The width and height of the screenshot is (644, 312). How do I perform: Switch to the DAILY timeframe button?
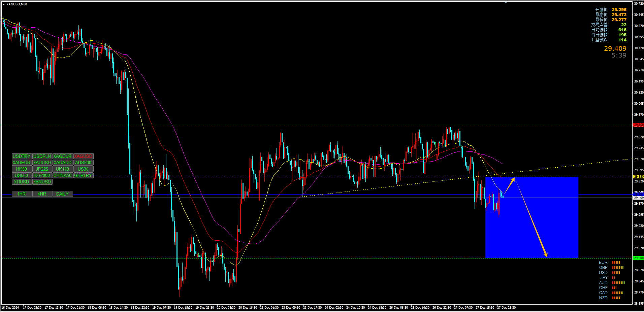tap(63, 194)
